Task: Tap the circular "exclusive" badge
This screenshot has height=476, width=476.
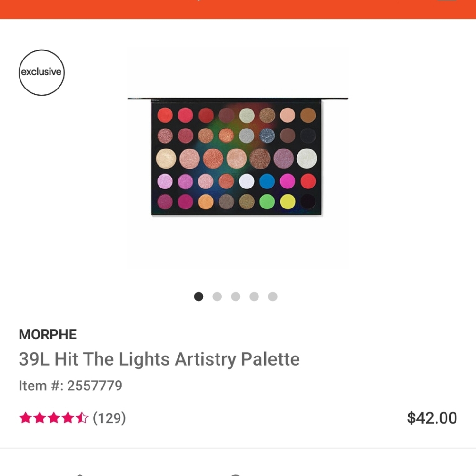Action: click(41, 72)
